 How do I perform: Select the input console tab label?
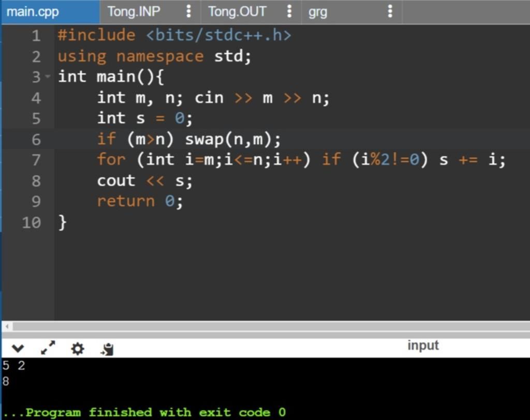pos(423,346)
